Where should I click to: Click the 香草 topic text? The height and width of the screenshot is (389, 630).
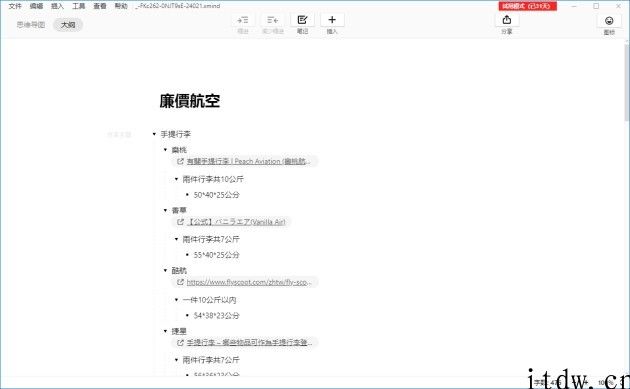[179, 210]
